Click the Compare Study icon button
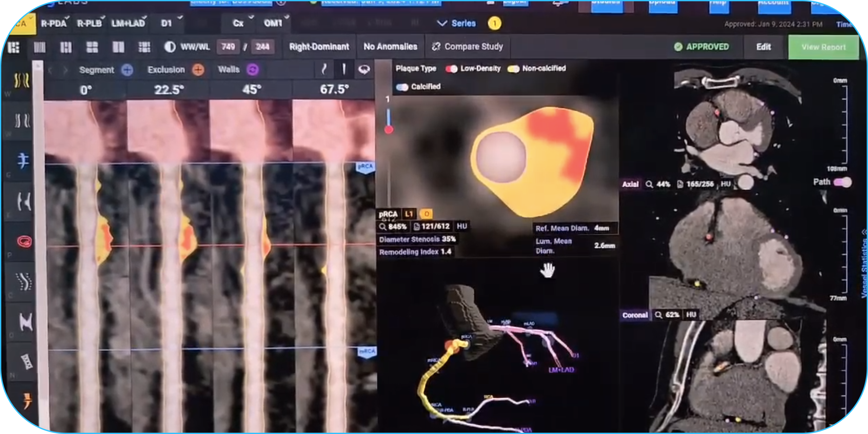Viewport: 868px width, 434px height. [436, 47]
